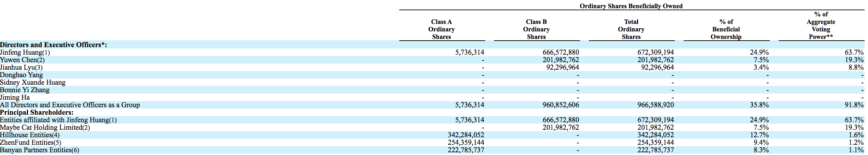
Task: Click the 1.2% ZhenFund voting power value
Action: pos(856,142)
